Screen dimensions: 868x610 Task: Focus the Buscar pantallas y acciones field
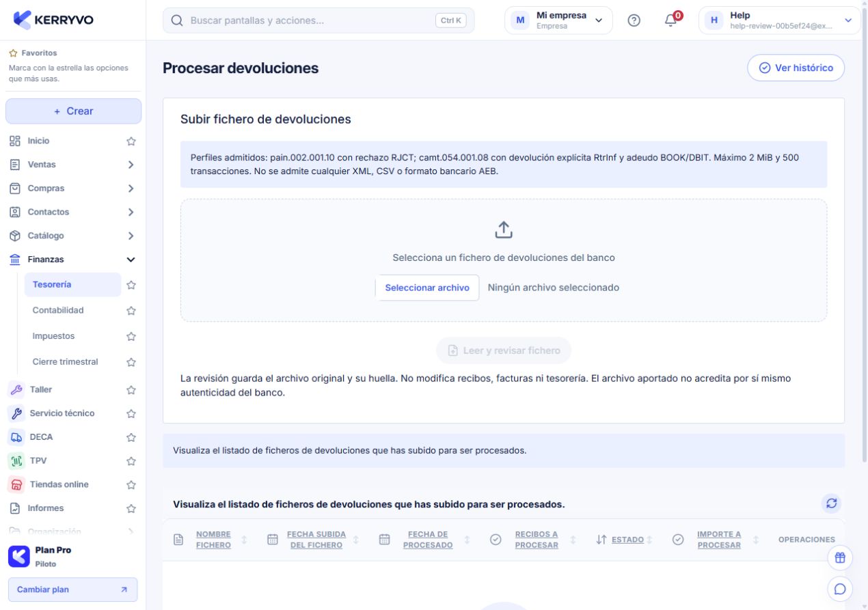318,20
